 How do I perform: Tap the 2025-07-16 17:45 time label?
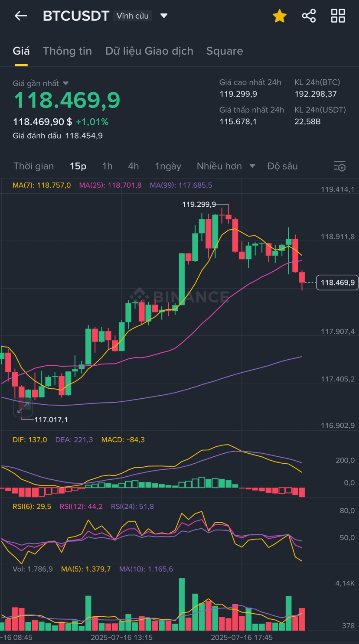click(x=242, y=637)
